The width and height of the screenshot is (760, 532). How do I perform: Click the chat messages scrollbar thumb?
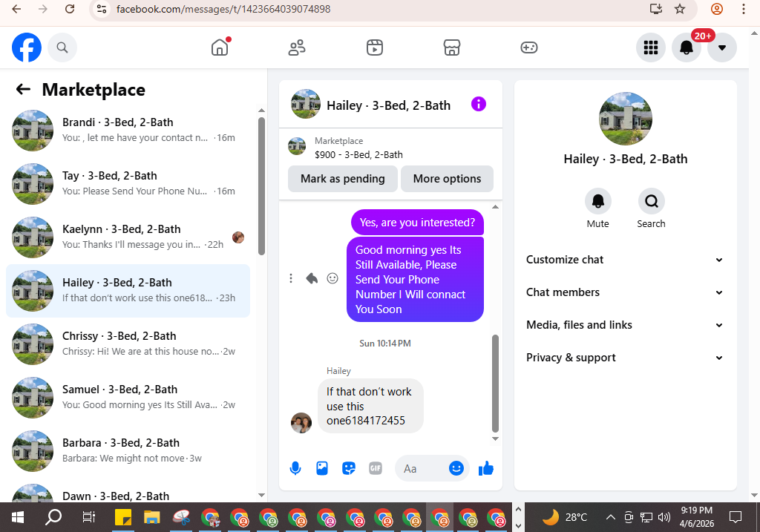(495, 383)
